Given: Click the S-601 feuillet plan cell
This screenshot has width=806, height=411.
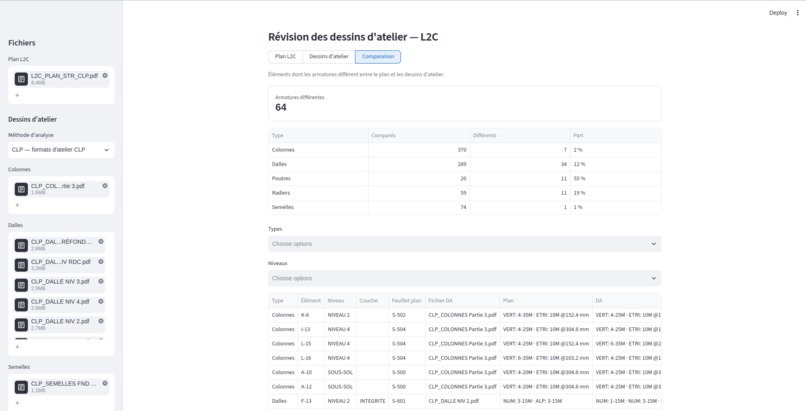Looking at the screenshot, I should point(407,401).
